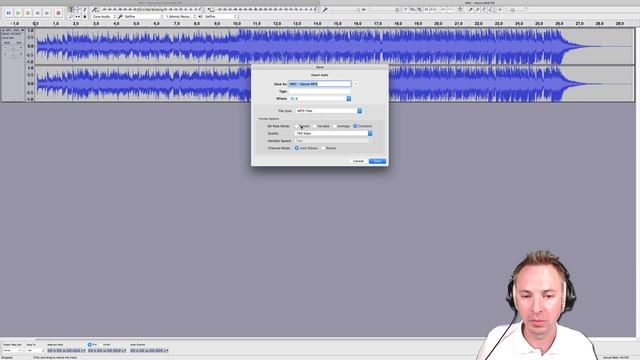Click the track Mute button

click(x=7, y=42)
